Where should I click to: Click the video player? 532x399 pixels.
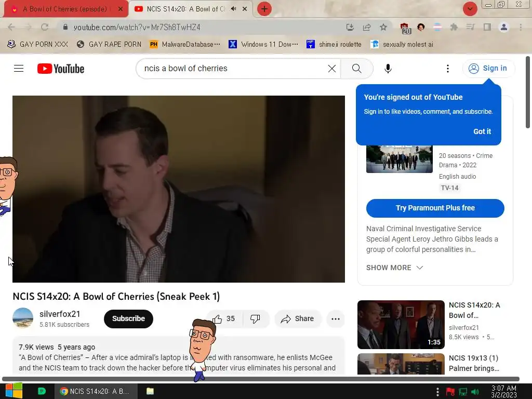179,189
